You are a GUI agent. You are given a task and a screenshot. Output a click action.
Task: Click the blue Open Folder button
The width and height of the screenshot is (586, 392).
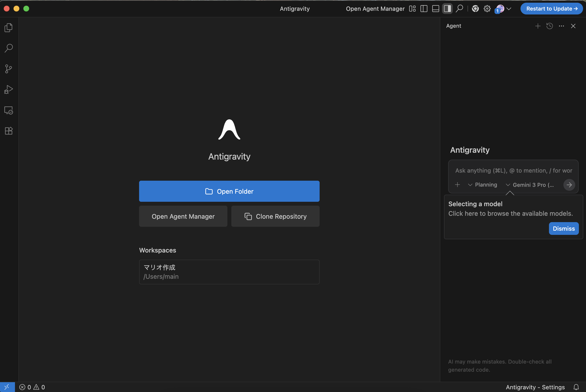click(x=229, y=191)
